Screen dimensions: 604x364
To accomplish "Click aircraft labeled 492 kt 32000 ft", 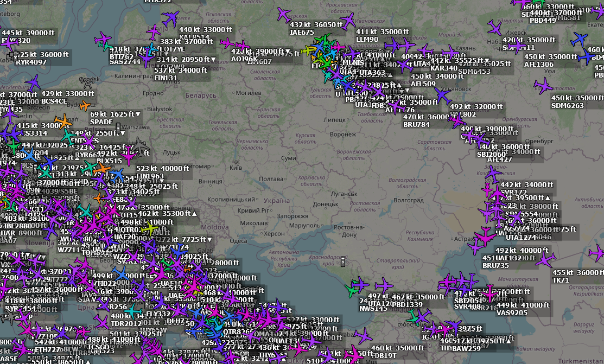I will (x=443, y=95).
